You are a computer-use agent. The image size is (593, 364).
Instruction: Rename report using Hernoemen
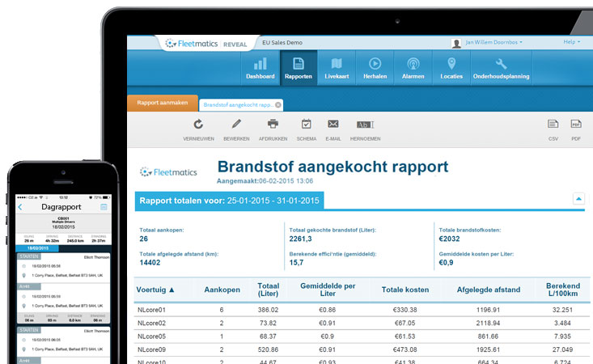point(365,129)
